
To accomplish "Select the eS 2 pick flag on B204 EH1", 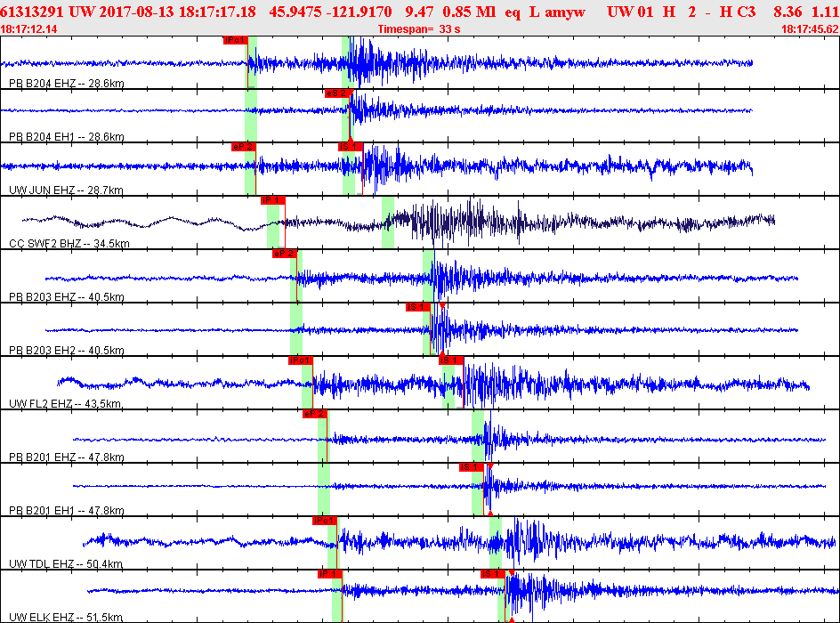I will [x=337, y=93].
